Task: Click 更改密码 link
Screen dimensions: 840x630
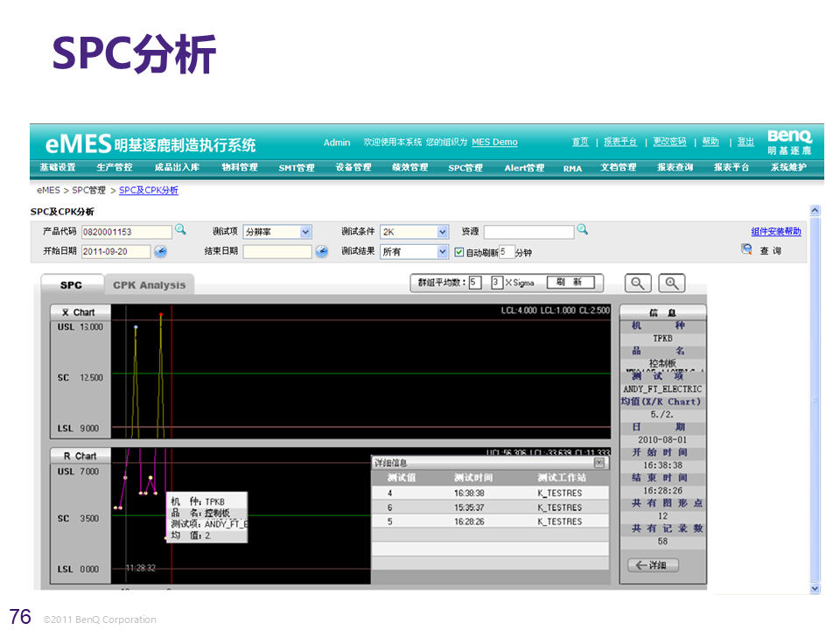Action: coord(669,142)
